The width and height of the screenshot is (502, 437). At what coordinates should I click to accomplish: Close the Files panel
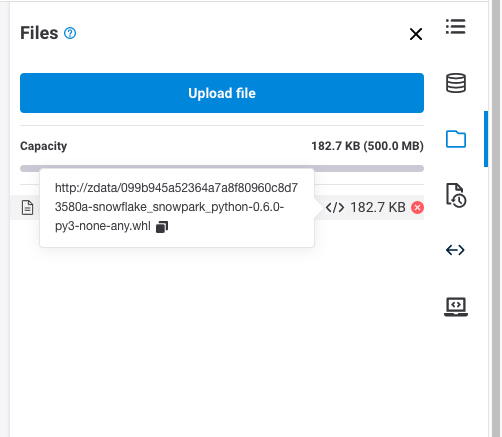416,34
